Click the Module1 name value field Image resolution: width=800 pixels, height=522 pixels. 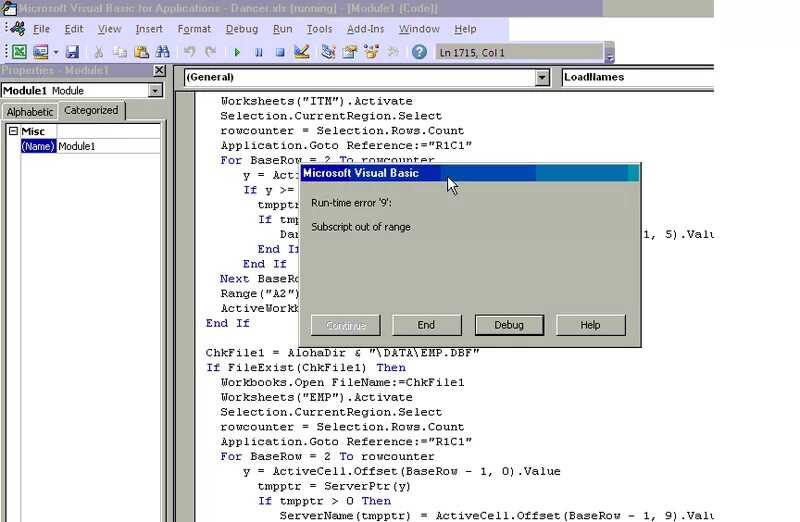[x=108, y=146]
